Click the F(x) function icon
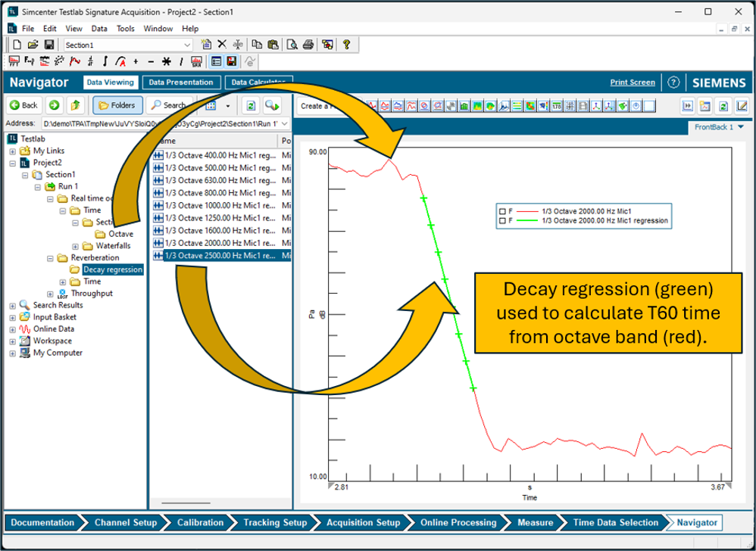The width and height of the screenshot is (756, 551). tap(29, 61)
